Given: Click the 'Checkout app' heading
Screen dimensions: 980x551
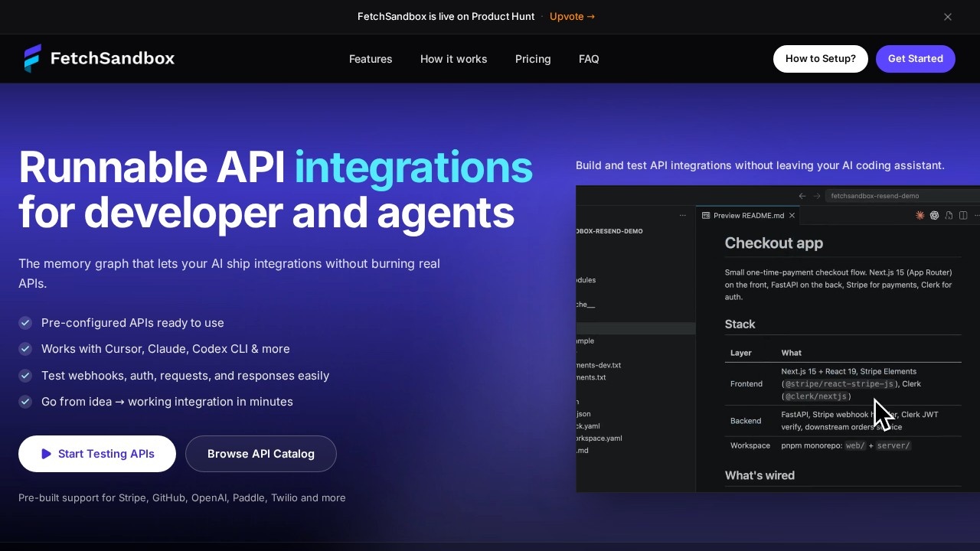Looking at the screenshot, I should (774, 243).
